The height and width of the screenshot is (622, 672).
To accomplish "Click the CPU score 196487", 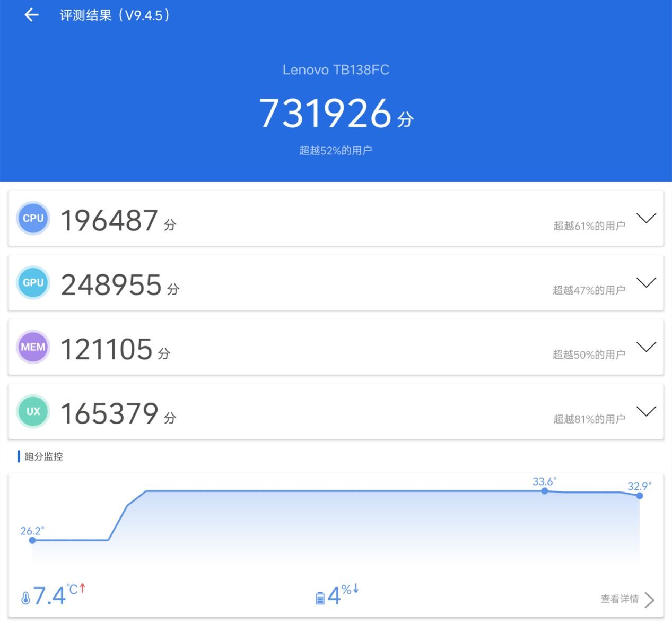I will (x=109, y=221).
